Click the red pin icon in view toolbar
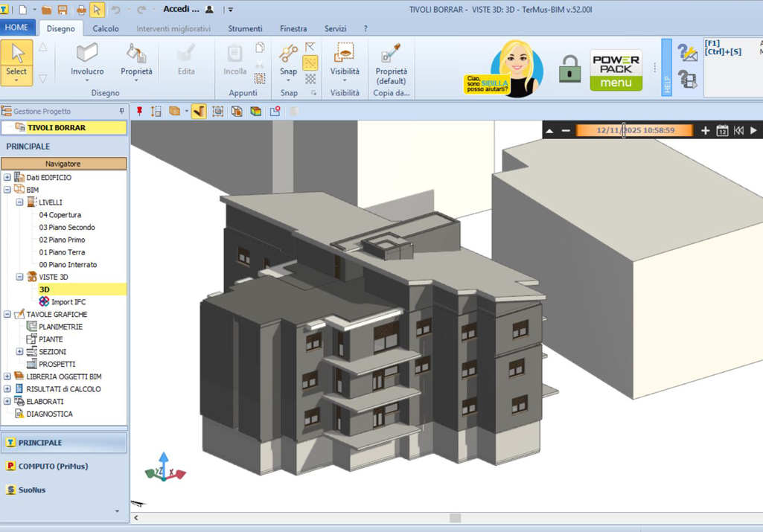763x532 pixels. click(140, 112)
